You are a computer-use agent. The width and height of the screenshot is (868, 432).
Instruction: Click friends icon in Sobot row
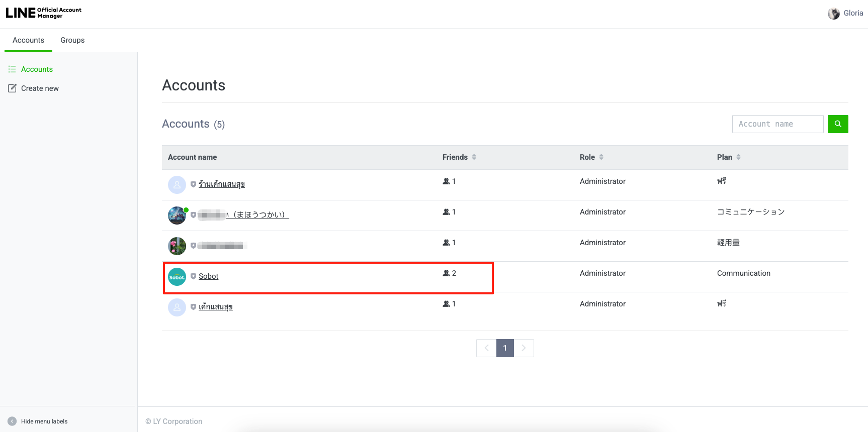coord(446,273)
